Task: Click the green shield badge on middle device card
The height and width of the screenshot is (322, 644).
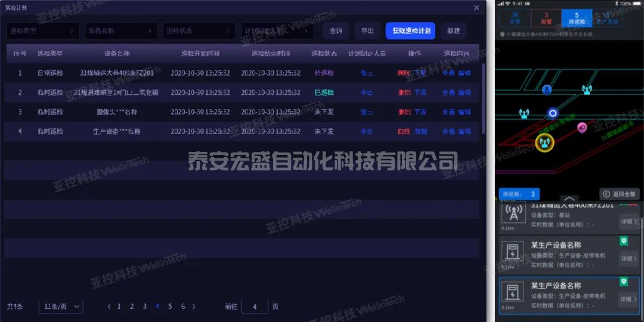Action: [624, 241]
